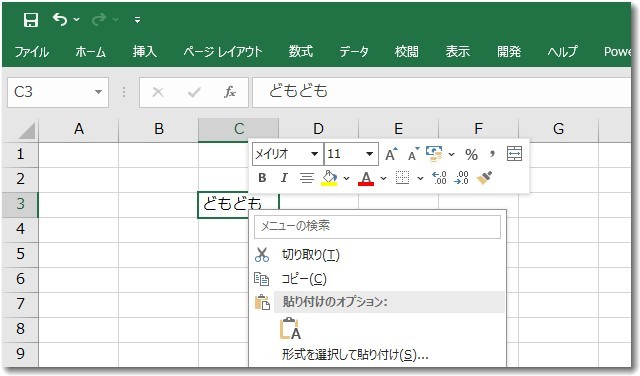The image size is (640, 376).
Task: Open the ヘルプ ribbon tab
Action: point(563,52)
